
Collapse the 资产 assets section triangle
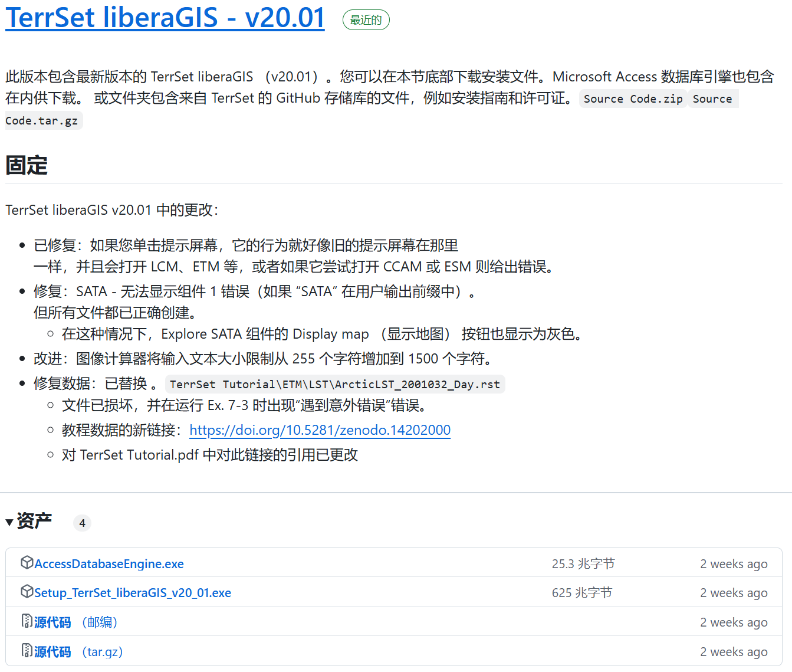[9, 522]
